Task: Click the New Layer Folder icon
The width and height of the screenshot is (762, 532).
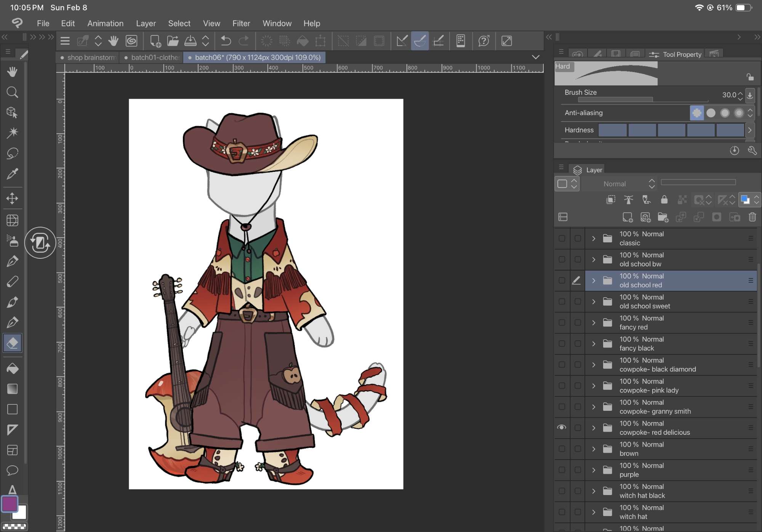Action: click(x=663, y=217)
